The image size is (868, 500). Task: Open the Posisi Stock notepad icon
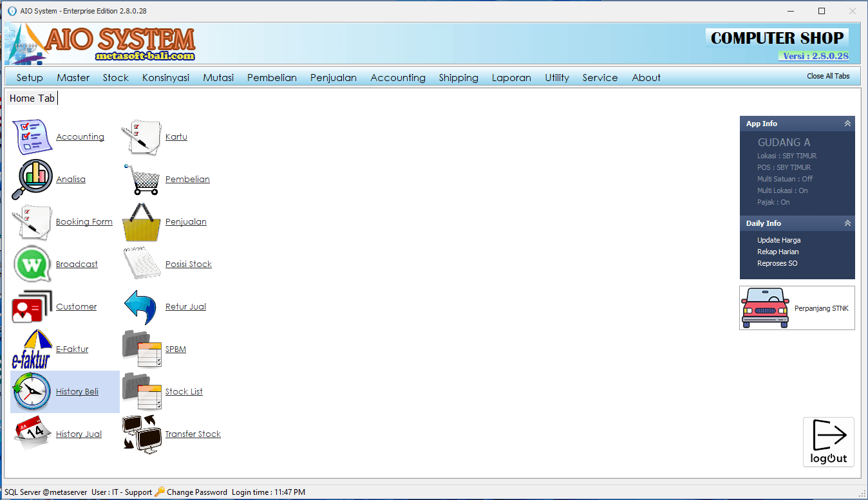click(x=142, y=264)
